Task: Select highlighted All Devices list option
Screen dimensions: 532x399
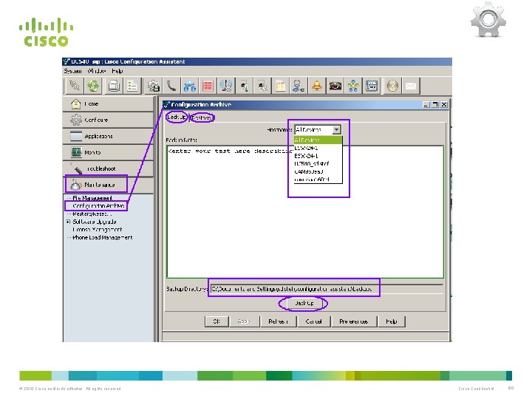Action: pos(318,140)
